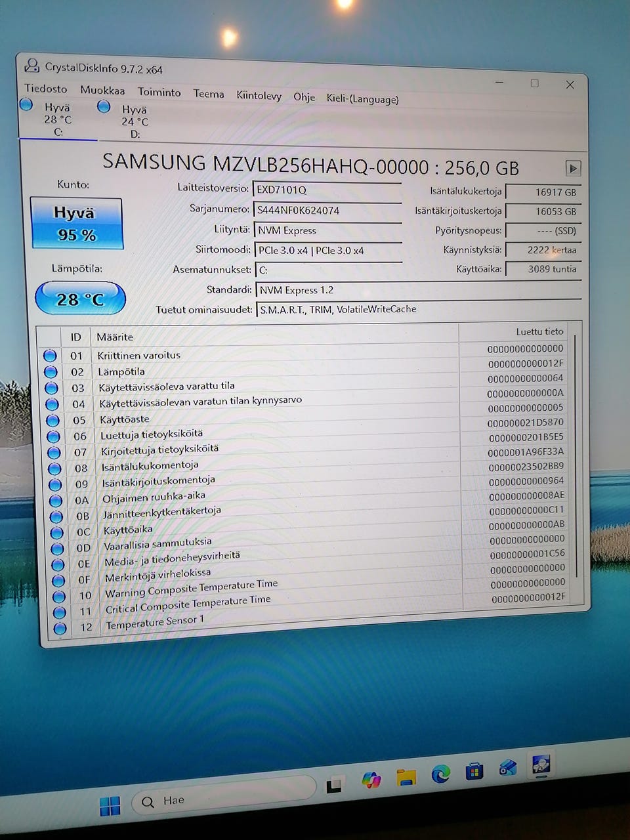
Task: Click the SMART list vertical scrollbar
Action: coord(576,456)
